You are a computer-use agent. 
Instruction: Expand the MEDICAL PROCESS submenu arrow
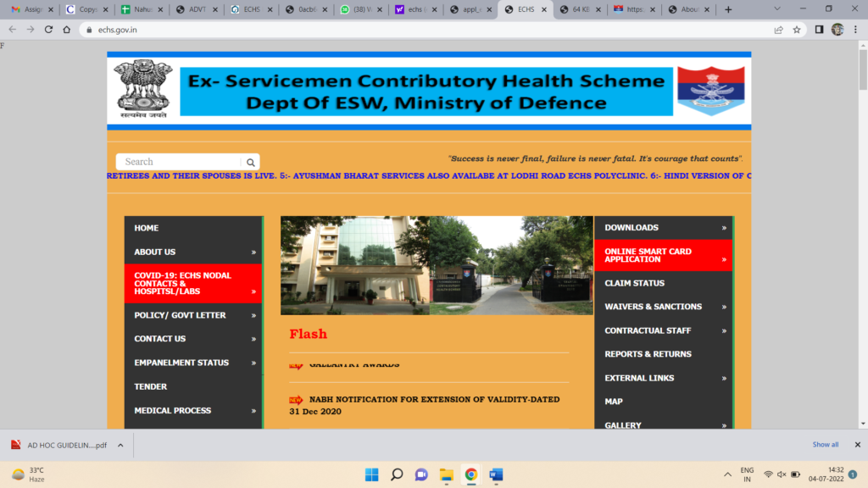pos(253,410)
